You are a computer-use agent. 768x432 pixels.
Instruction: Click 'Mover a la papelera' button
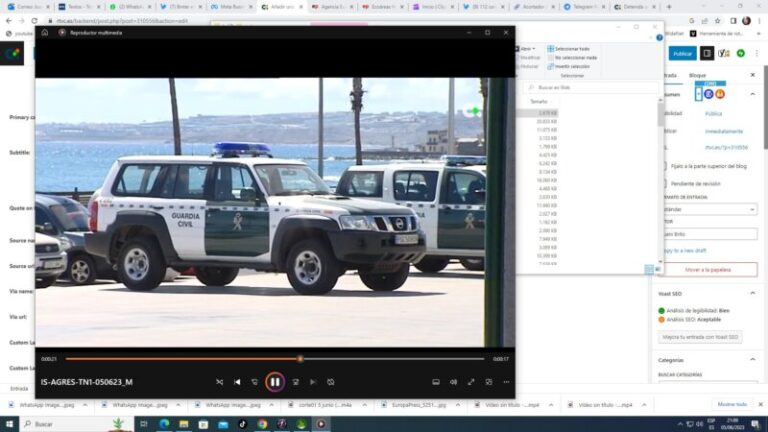708,270
